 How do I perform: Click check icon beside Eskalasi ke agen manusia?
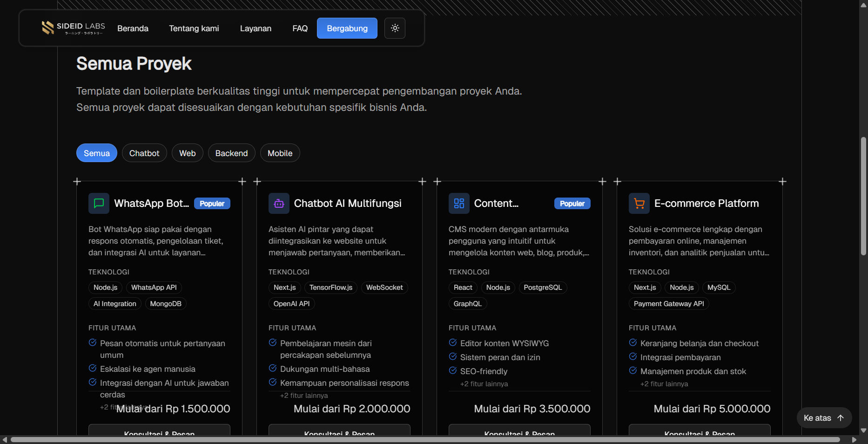[x=93, y=368]
